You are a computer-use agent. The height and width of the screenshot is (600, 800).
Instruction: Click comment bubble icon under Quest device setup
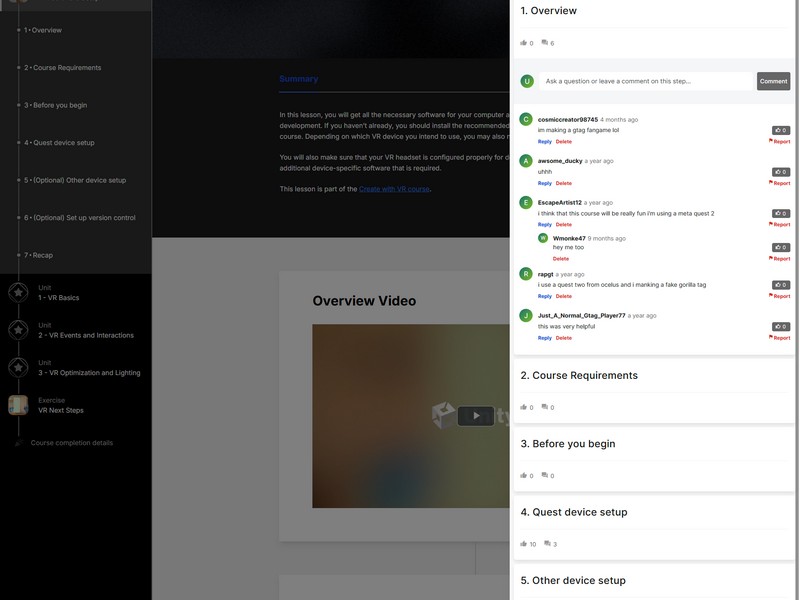[x=547, y=544]
